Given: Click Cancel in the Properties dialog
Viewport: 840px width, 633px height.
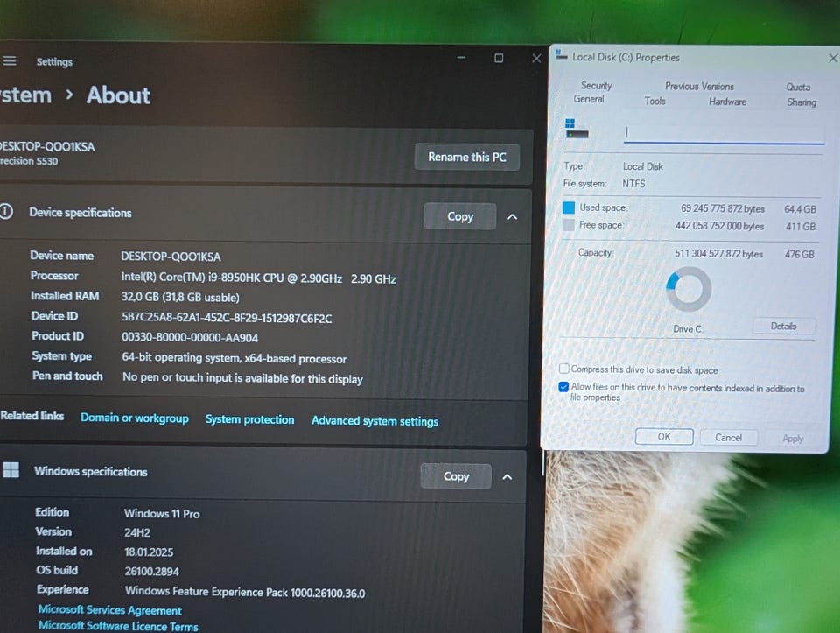Looking at the screenshot, I should [728, 438].
